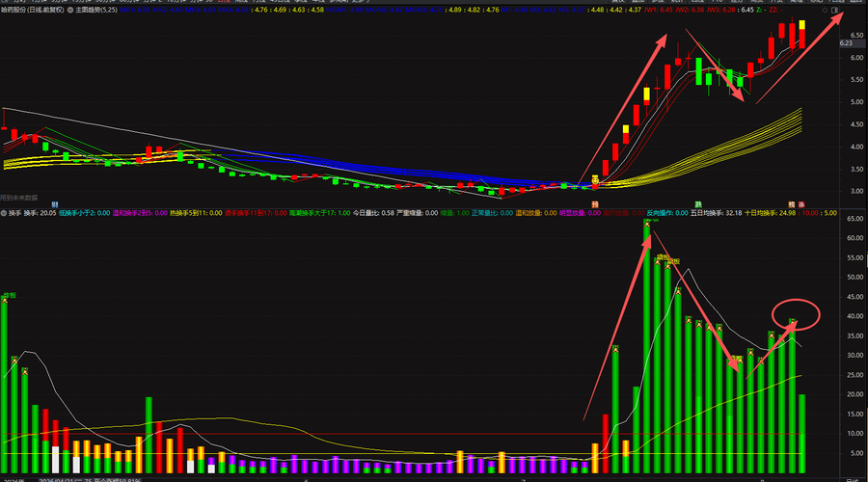Screen dimensions: 868x482
Task: Click 十日均换手: 24.98 readout
Action: (770, 213)
